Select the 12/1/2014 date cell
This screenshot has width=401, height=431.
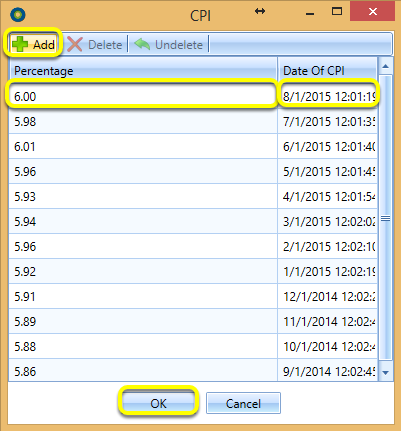click(x=327, y=296)
